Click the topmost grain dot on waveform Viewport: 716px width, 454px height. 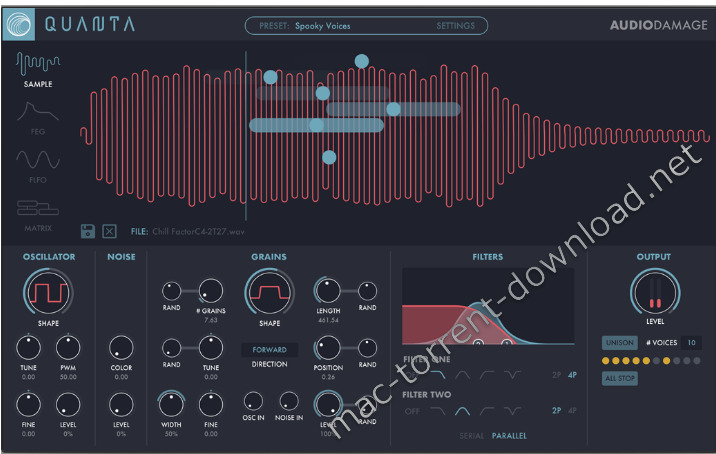362,61
